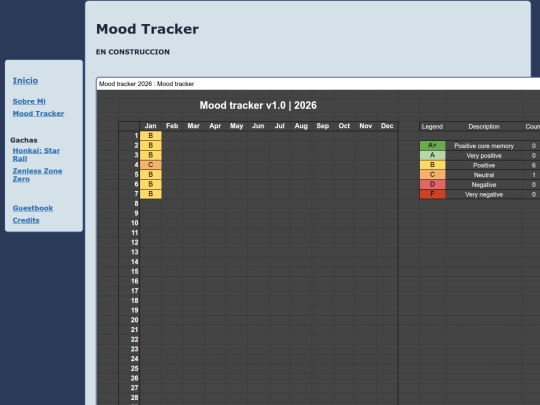This screenshot has height=405, width=540.
Task: Click the January 2 mood cell B
Action: point(150,145)
